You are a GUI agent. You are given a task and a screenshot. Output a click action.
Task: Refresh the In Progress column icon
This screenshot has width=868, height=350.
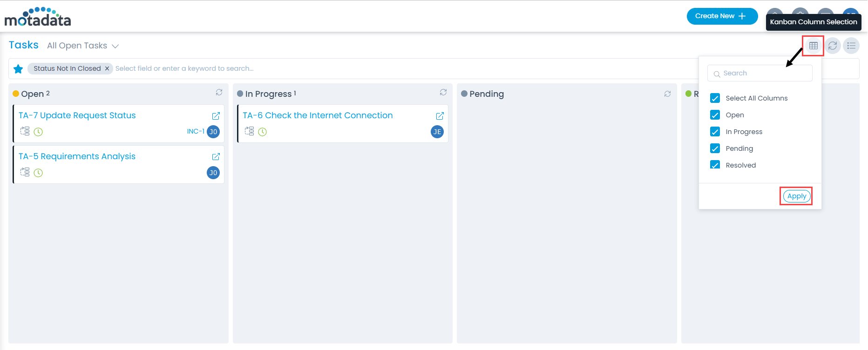point(443,92)
